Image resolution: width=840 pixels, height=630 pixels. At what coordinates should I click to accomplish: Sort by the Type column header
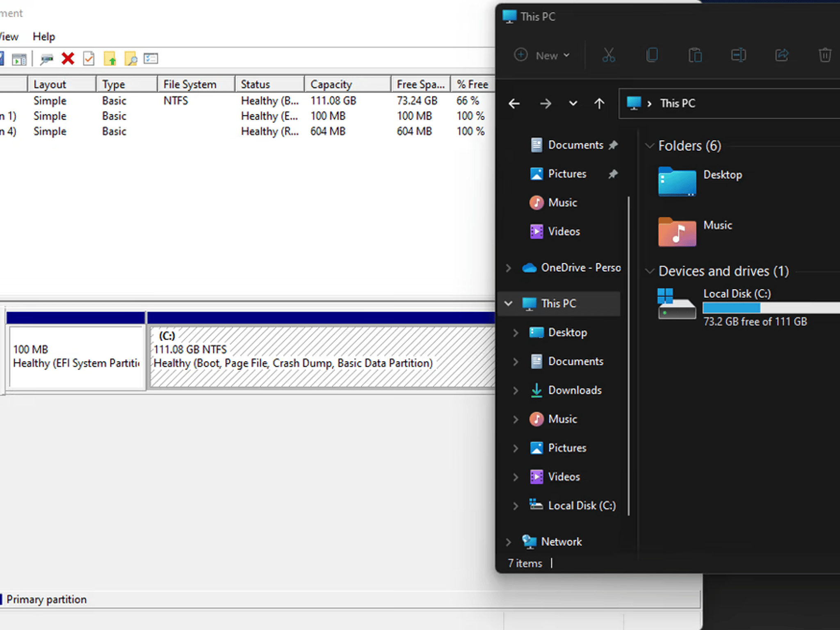point(127,84)
